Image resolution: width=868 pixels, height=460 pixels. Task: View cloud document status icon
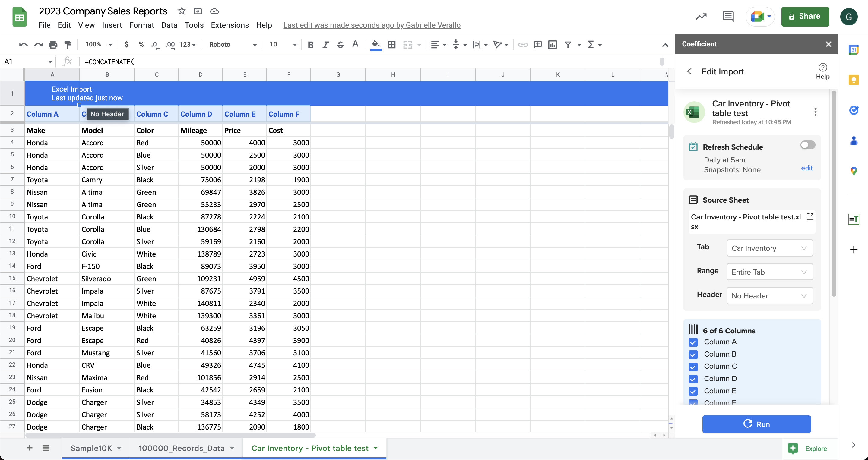click(214, 11)
